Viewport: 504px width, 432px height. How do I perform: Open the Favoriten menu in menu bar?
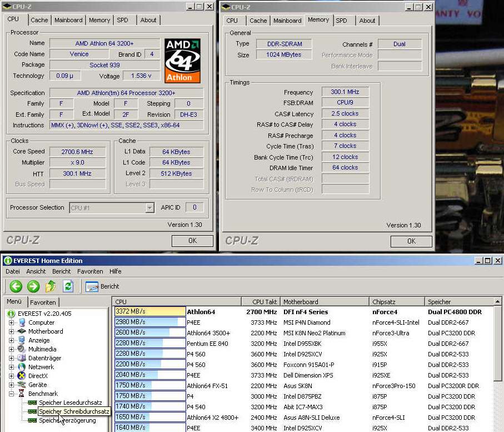pyautogui.click(x=90, y=271)
